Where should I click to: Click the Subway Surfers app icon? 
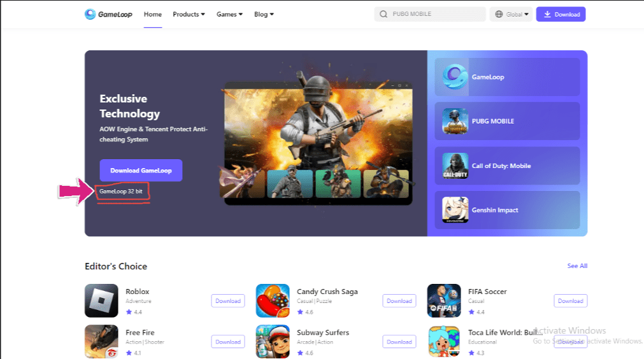pyautogui.click(x=273, y=342)
